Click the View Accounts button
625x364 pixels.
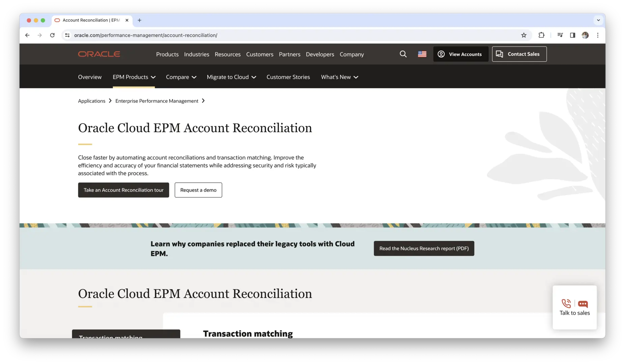tap(460, 54)
